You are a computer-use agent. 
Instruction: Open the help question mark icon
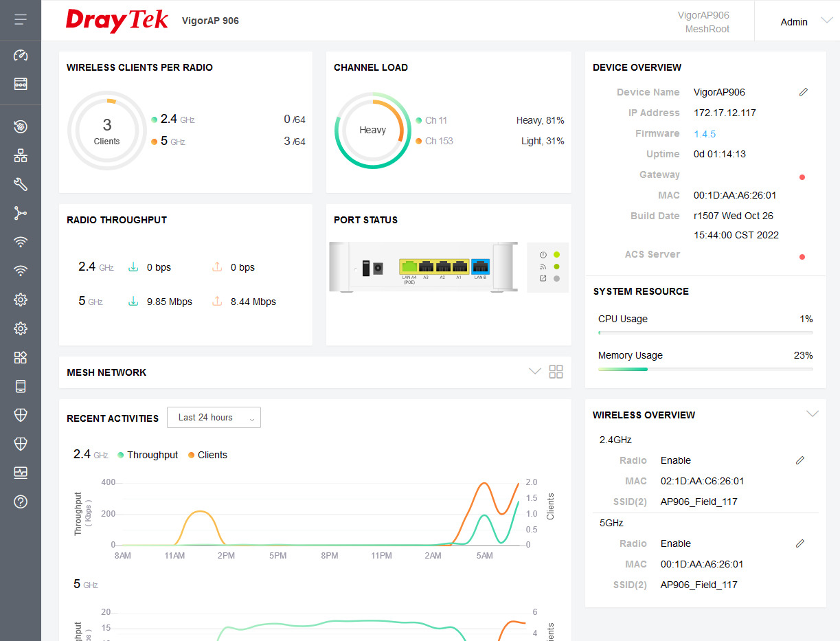21,502
